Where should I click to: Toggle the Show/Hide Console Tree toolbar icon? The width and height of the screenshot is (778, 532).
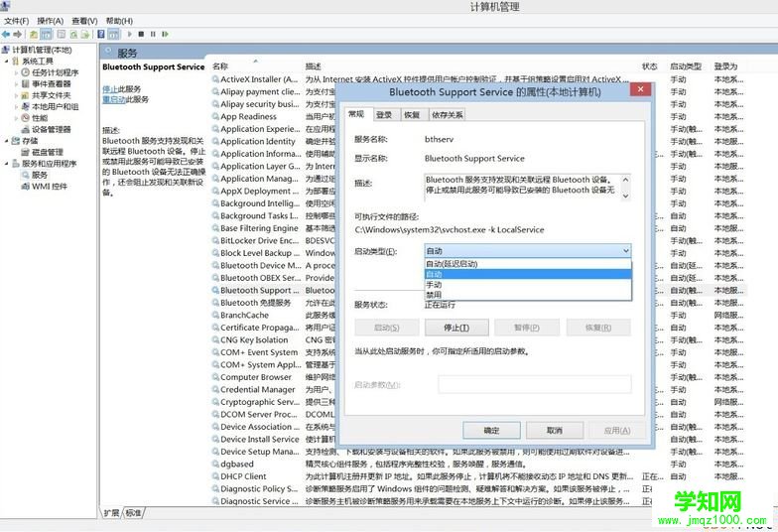pyautogui.click(x=46, y=34)
